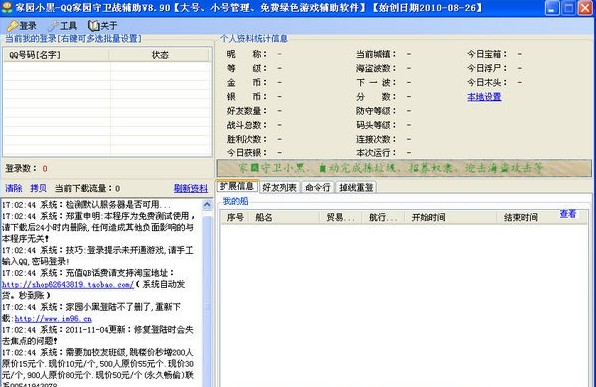Open the www.im96.cn link in the log
Image resolution: width=596 pixels, height=387 pixels.
[x=53, y=319]
